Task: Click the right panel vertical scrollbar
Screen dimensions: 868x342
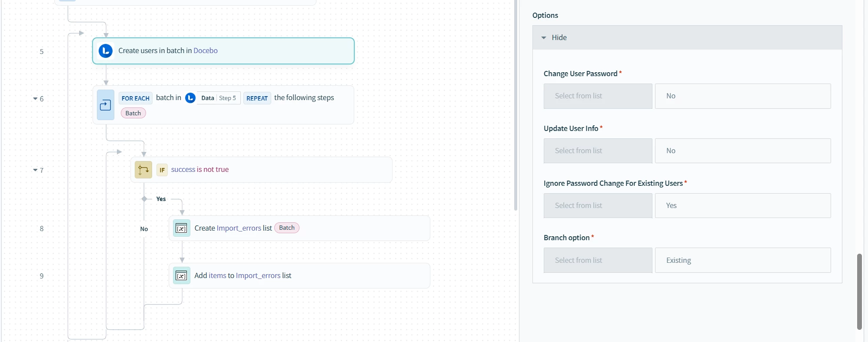Action: (859, 292)
